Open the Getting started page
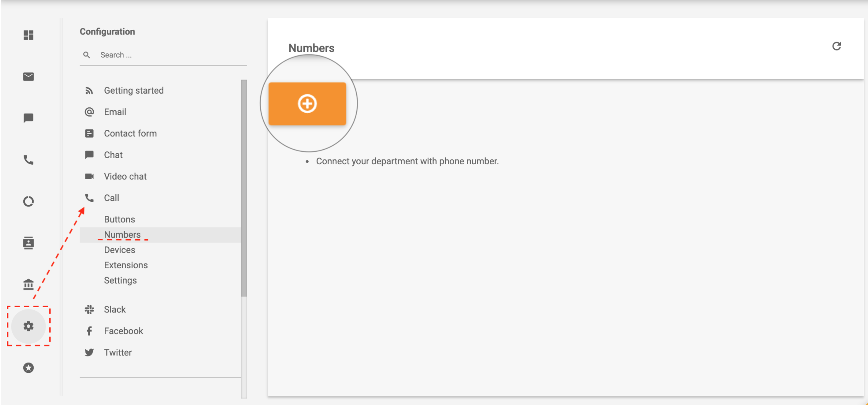Image resolution: width=868 pixels, height=405 pixels. click(x=133, y=90)
